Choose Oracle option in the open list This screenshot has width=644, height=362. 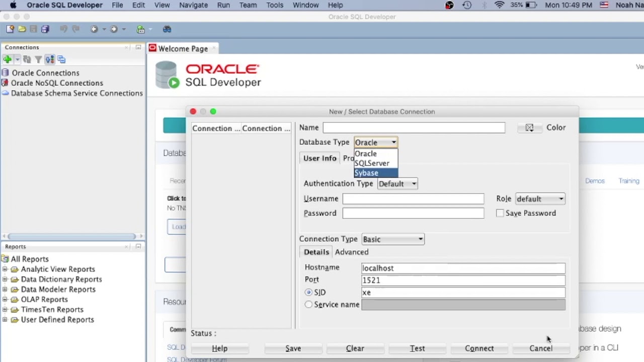(376, 154)
